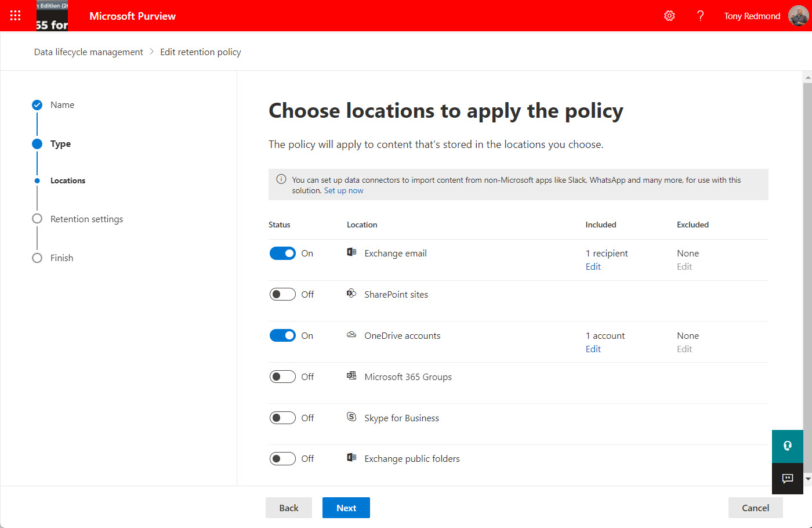812x528 pixels.
Task: Open Purview settings via the gear icon
Action: coord(669,16)
